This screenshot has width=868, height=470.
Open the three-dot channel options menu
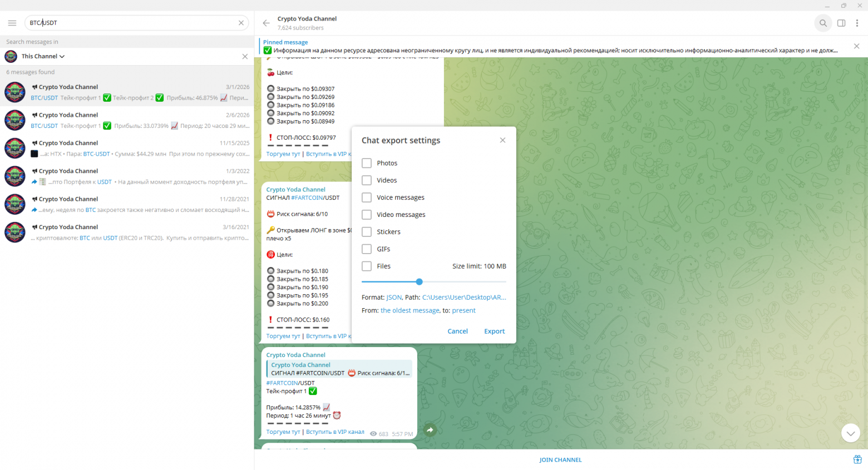[857, 23]
